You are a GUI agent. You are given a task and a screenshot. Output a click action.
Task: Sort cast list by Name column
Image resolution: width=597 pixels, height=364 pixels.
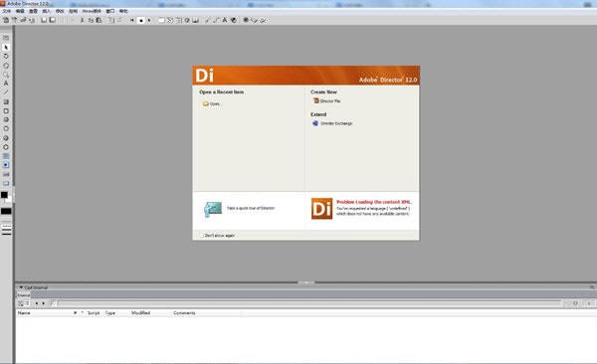[x=24, y=313]
